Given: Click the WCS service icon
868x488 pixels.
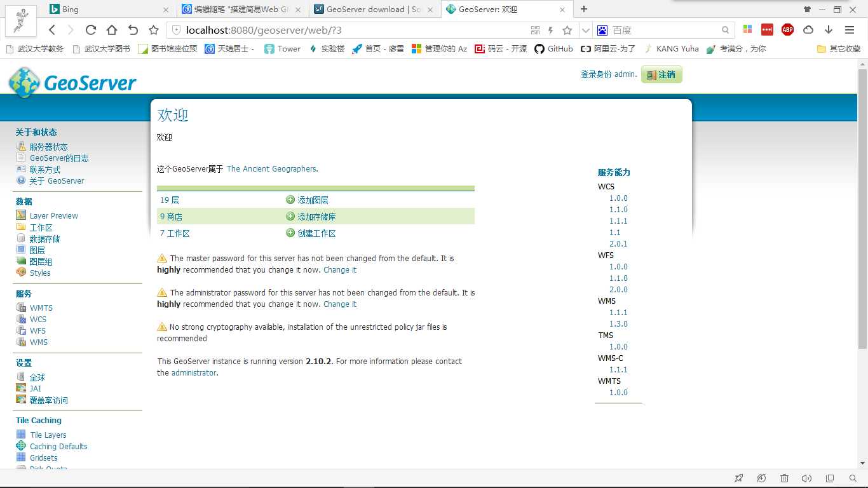Looking at the screenshot, I should 21,319.
